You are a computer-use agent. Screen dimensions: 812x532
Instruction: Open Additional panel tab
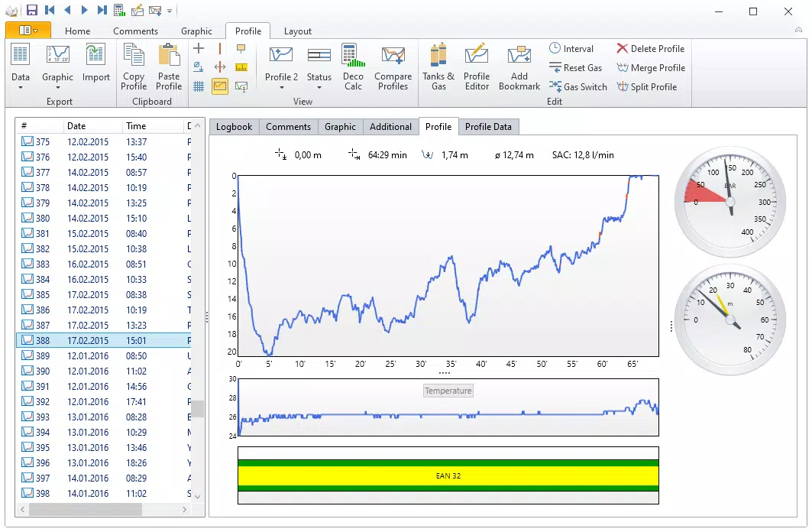click(390, 126)
